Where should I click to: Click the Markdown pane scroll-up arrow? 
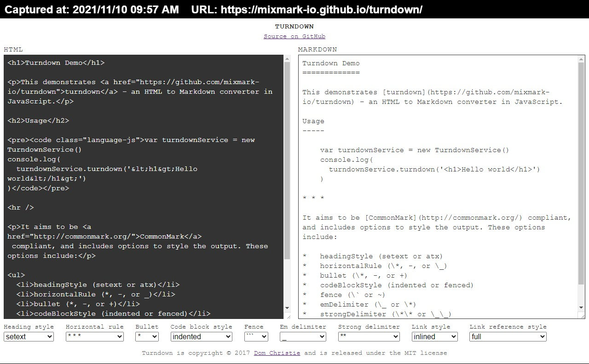pyautogui.click(x=582, y=59)
